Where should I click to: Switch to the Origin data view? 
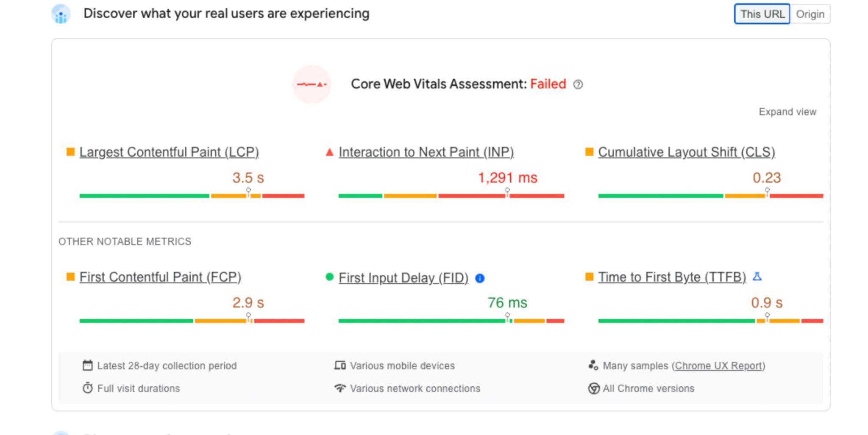click(810, 14)
